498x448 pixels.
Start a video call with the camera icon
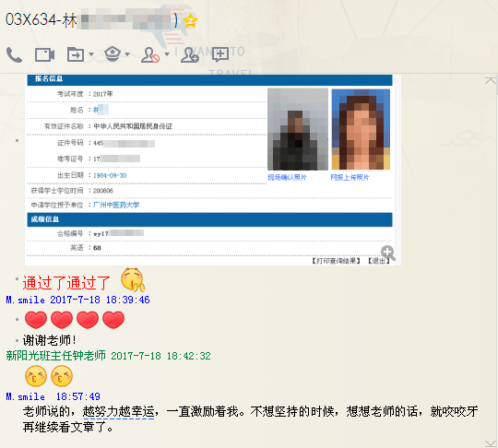[x=44, y=55]
